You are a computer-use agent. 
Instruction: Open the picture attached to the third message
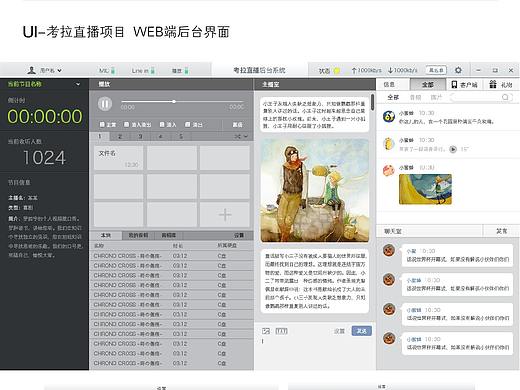pos(425,189)
